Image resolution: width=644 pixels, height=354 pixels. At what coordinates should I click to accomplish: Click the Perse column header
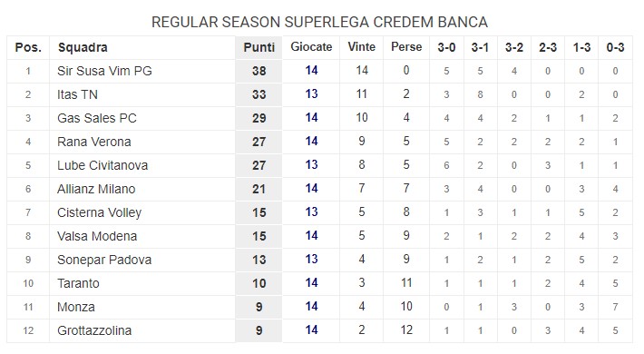click(x=406, y=47)
